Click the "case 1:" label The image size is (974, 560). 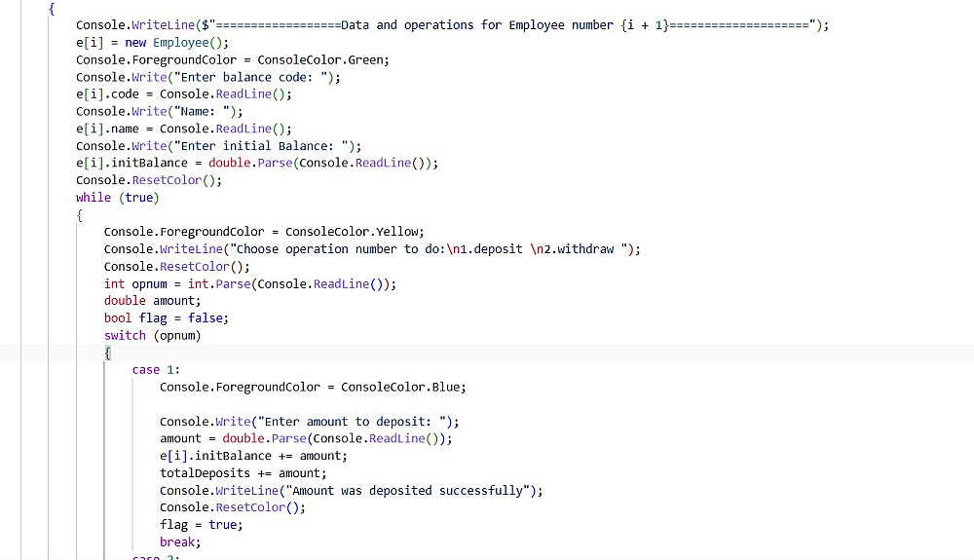pos(156,370)
